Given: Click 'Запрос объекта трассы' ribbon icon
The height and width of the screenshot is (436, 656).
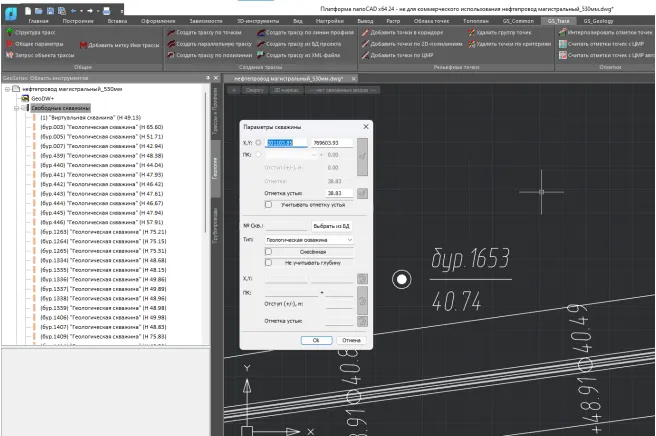Looking at the screenshot, I should coord(8,56).
